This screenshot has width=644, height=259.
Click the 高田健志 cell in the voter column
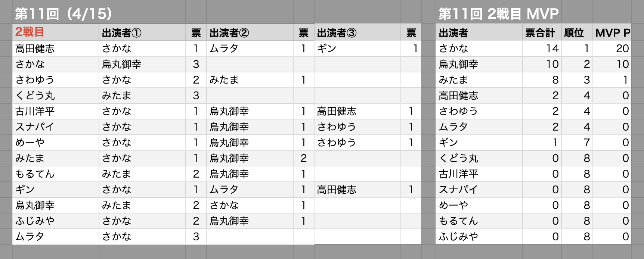point(56,49)
